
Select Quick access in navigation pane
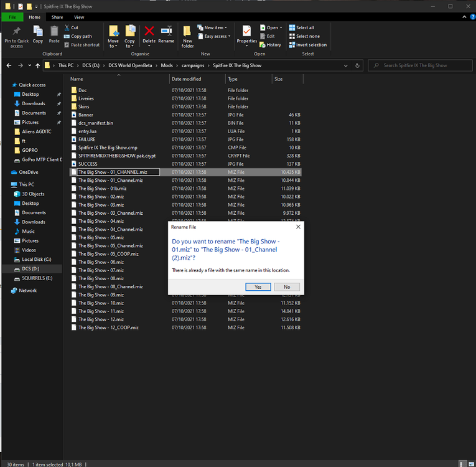(32, 85)
